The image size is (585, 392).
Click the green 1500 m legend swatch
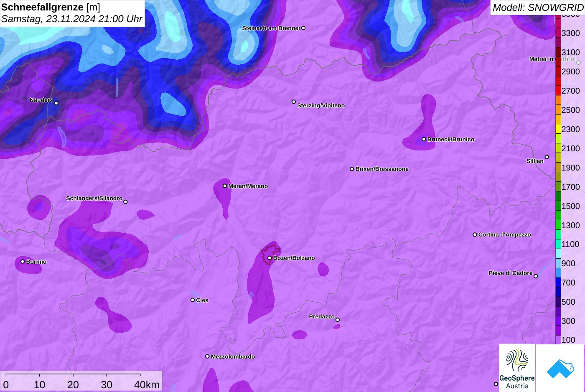[558, 206]
